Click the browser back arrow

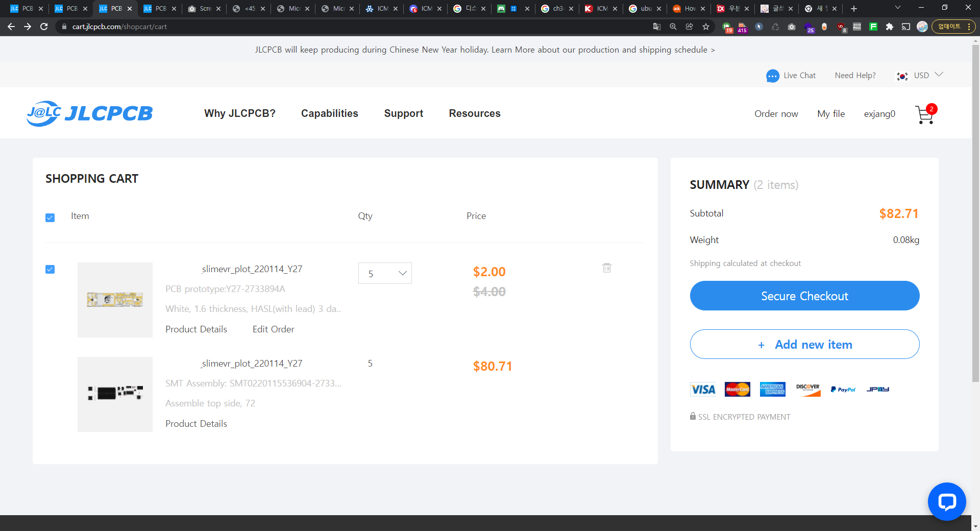(x=11, y=27)
